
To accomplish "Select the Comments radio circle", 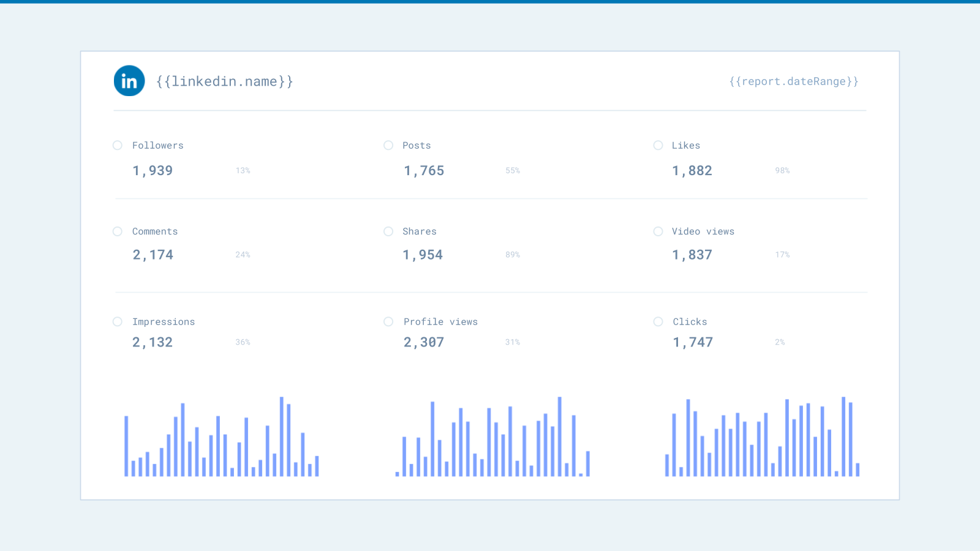I will 118,231.
